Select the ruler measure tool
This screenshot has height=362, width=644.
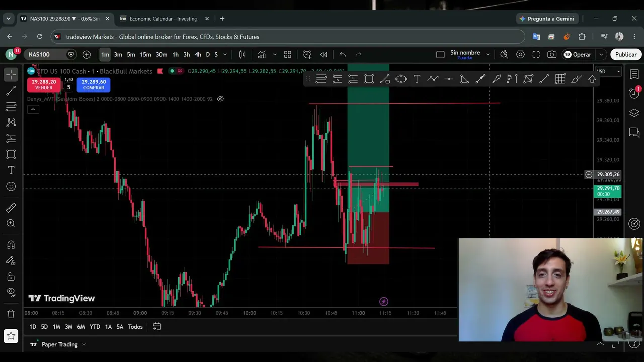tap(11, 208)
